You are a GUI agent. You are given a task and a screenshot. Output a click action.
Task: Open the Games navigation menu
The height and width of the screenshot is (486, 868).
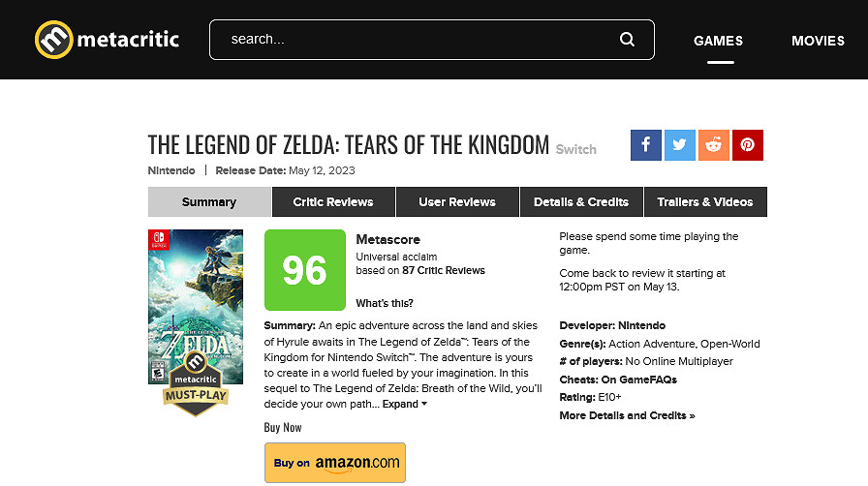click(x=718, y=41)
